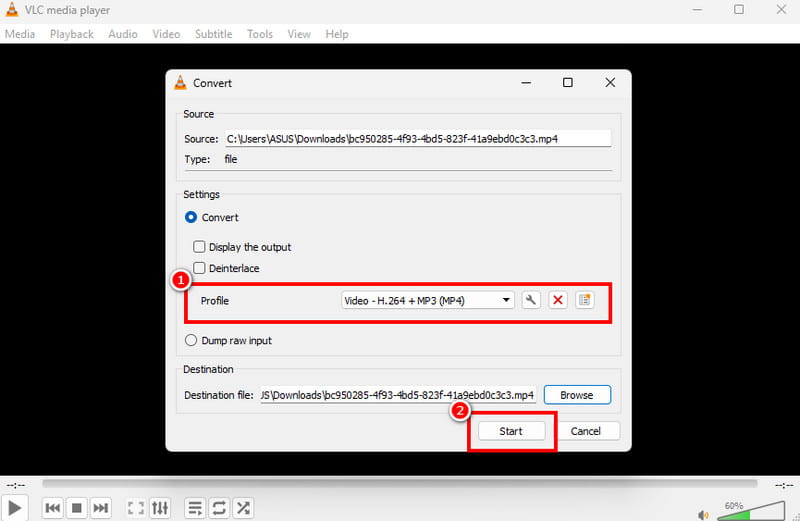
Task: Close the VLC media player window
Action: [x=781, y=9]
